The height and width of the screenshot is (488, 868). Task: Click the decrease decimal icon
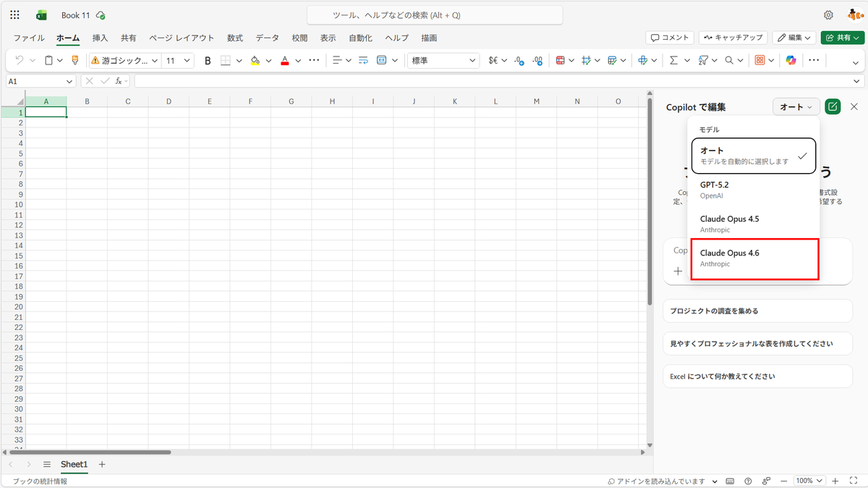click(537, 61)
